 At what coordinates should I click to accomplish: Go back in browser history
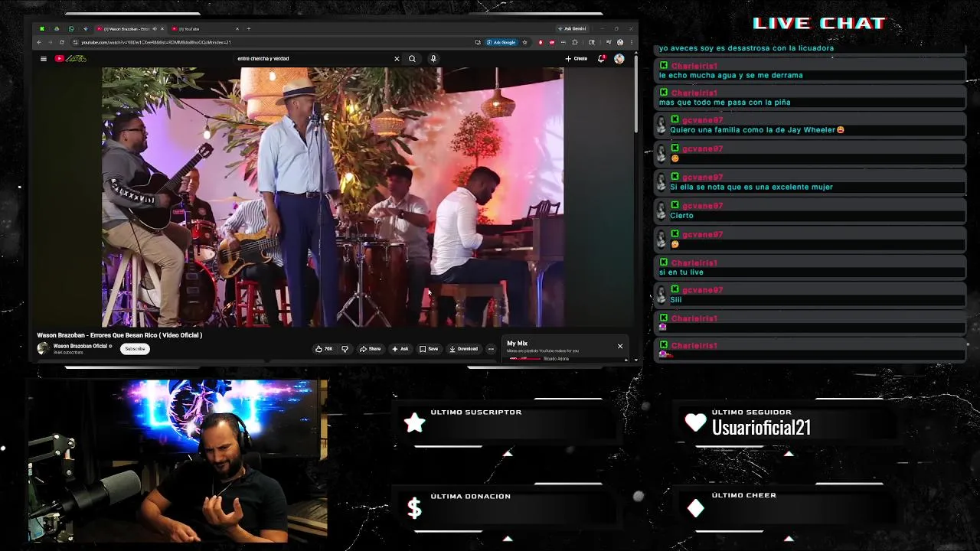39,42
